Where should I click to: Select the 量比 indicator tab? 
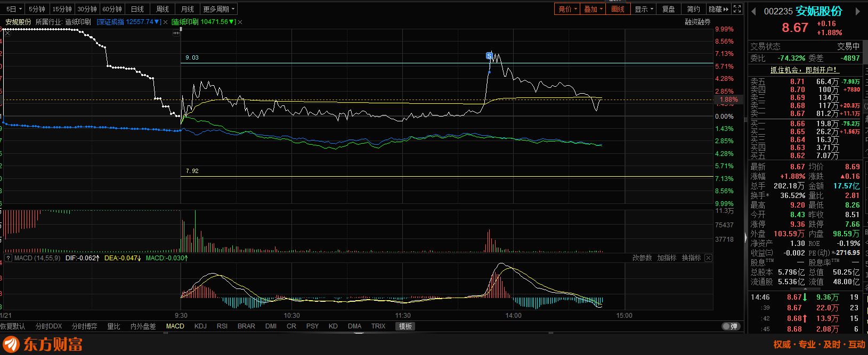(113, 326)
